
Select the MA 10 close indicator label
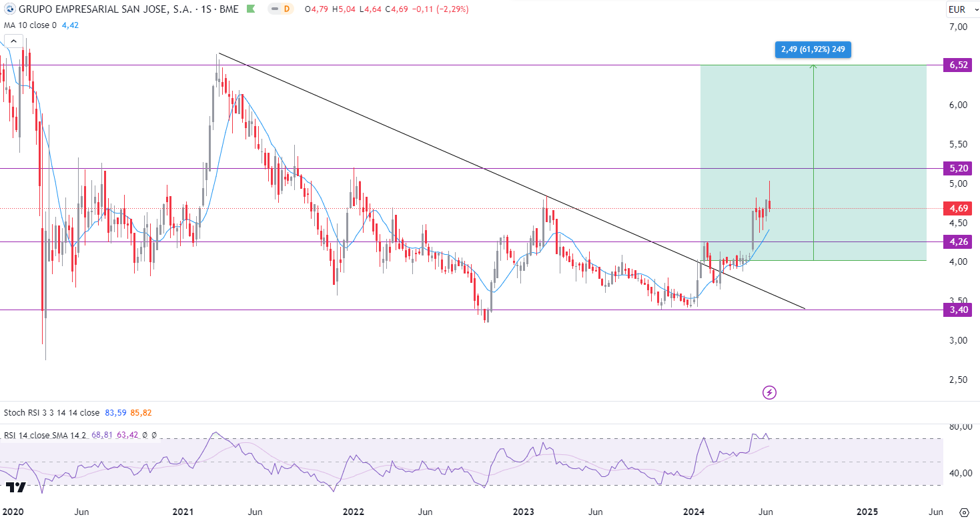[x=31, y=25]
